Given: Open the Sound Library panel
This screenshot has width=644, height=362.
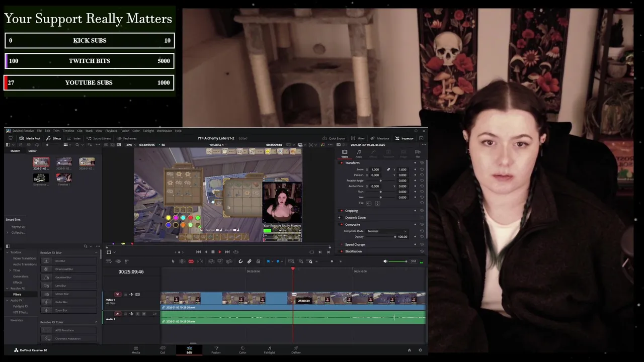Looking at the screenshot, I should pos(99,138).
